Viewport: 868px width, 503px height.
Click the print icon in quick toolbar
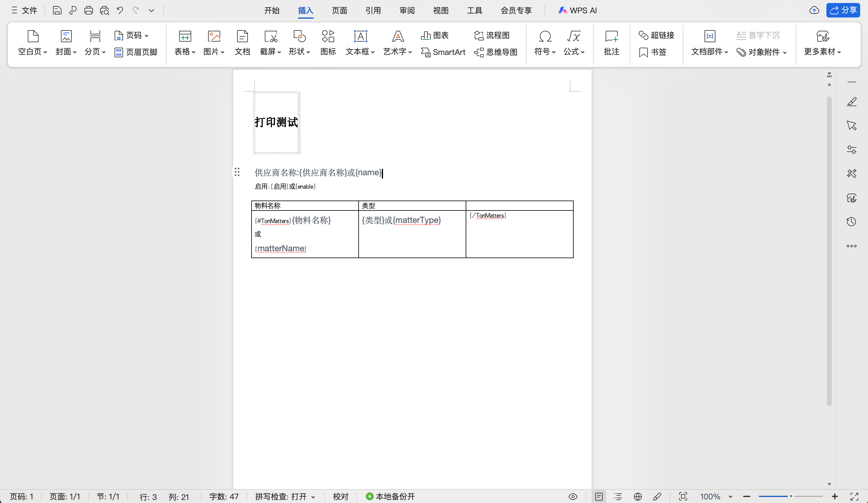89,10
